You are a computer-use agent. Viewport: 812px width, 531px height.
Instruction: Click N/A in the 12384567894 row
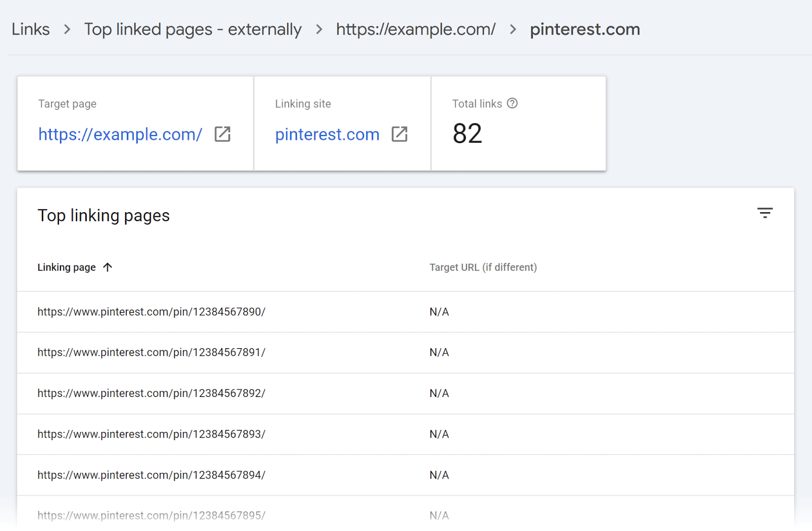(x=439, y=475)
